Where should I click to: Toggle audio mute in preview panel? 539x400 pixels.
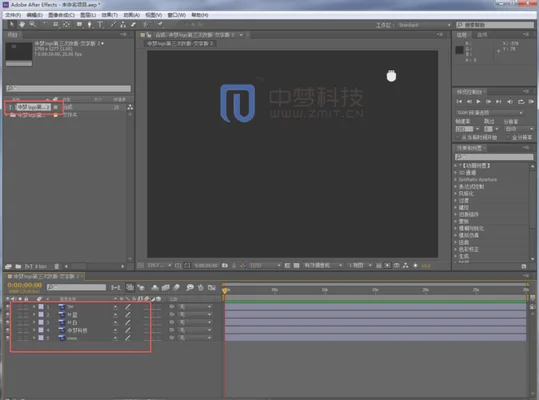pos(510,102)
